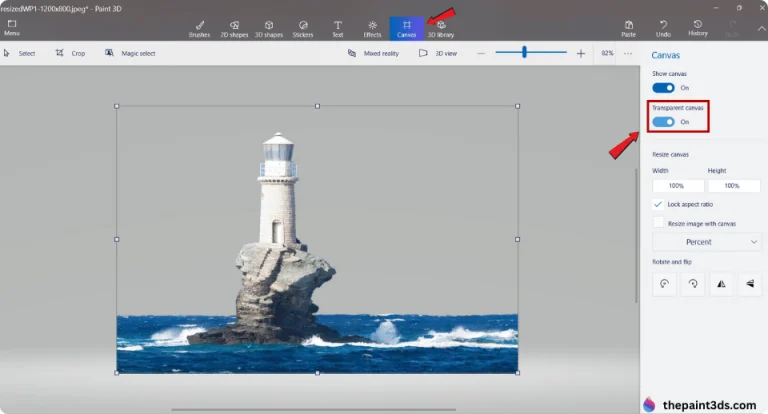
Task: Click the top-left canvas resize handle
Action: coord(117,106)
